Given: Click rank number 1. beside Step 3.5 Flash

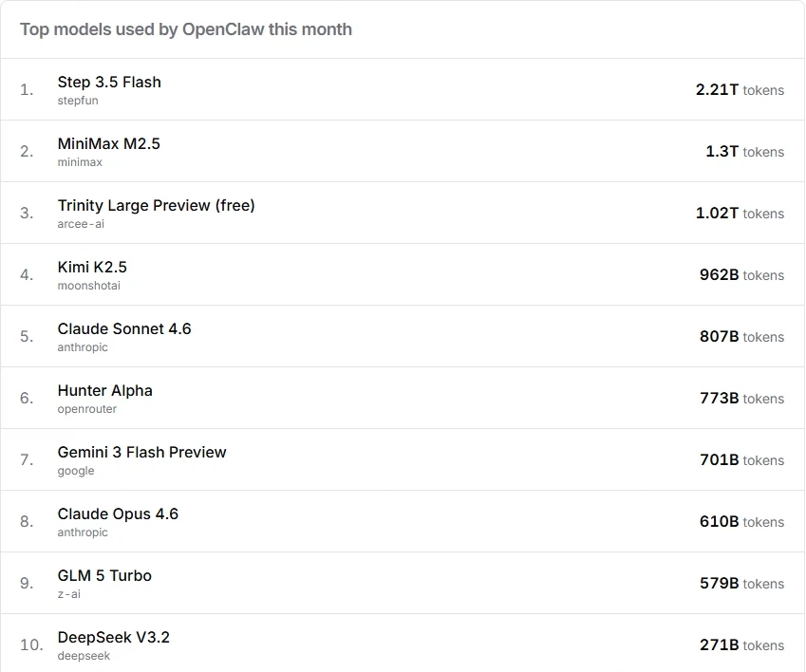Looking at the screenshot, I should point(27,90).
